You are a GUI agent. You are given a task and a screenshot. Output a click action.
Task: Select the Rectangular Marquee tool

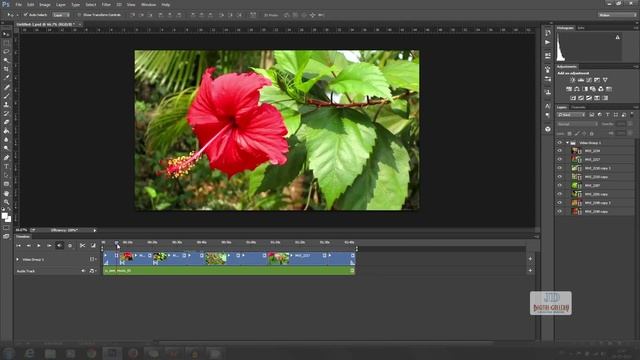tap(6, 43)
